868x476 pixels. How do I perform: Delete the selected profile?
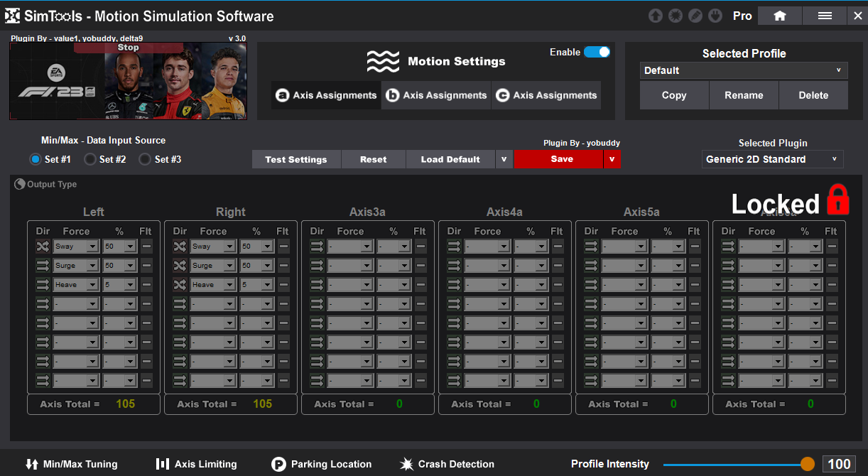(x=813, y=95)
